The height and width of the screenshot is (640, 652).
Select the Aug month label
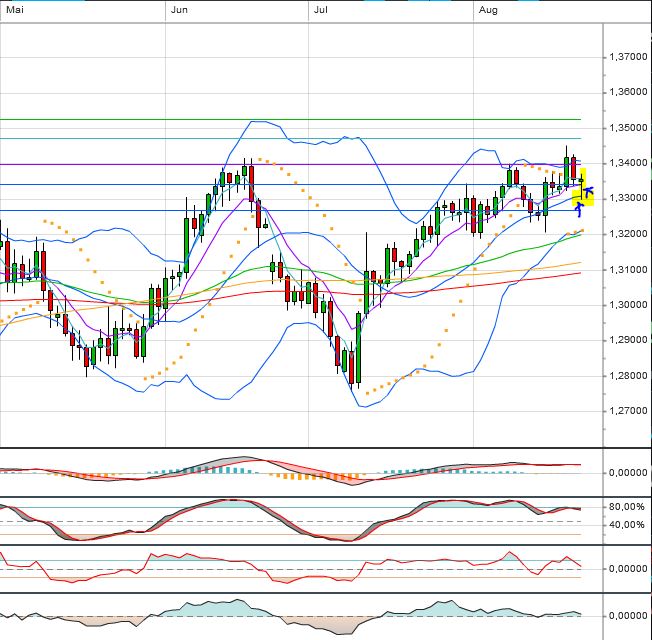tap(488, 10)
